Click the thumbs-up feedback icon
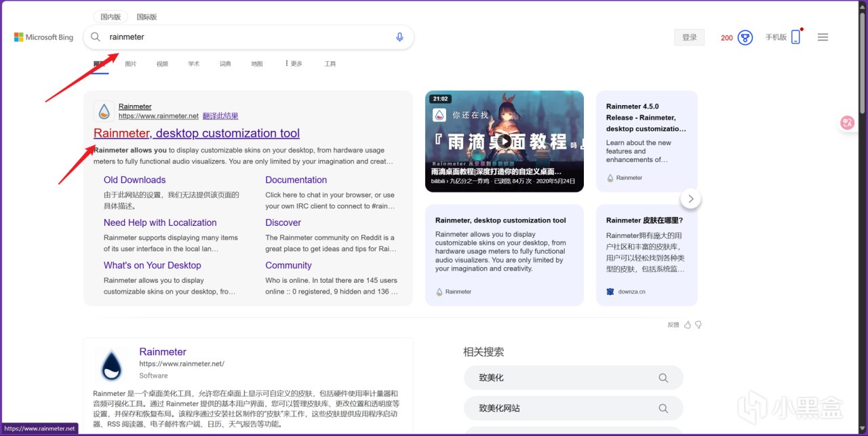This screenshot has width=868, height=436. pos(688,325)
